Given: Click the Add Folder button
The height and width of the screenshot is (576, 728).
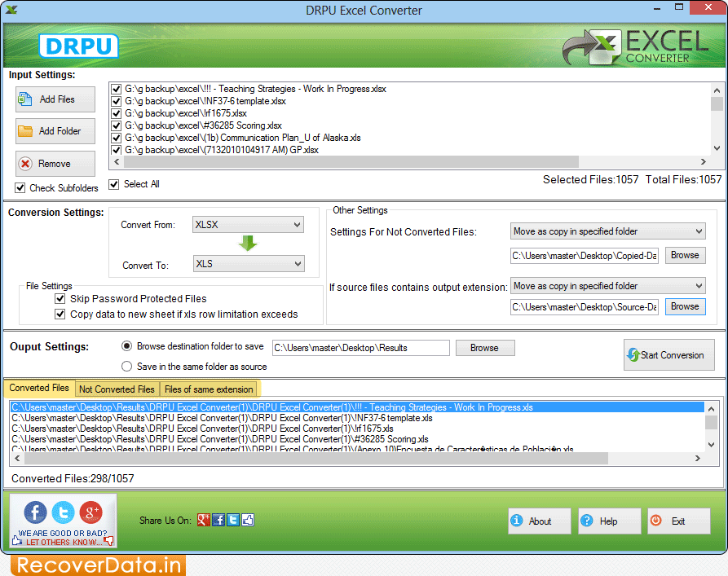Looking at the screenshot, I should [55, 131].
